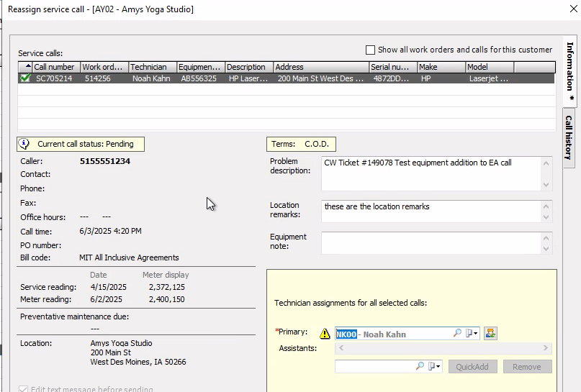
Task: Select the Information tab
Action: point(569,70)
